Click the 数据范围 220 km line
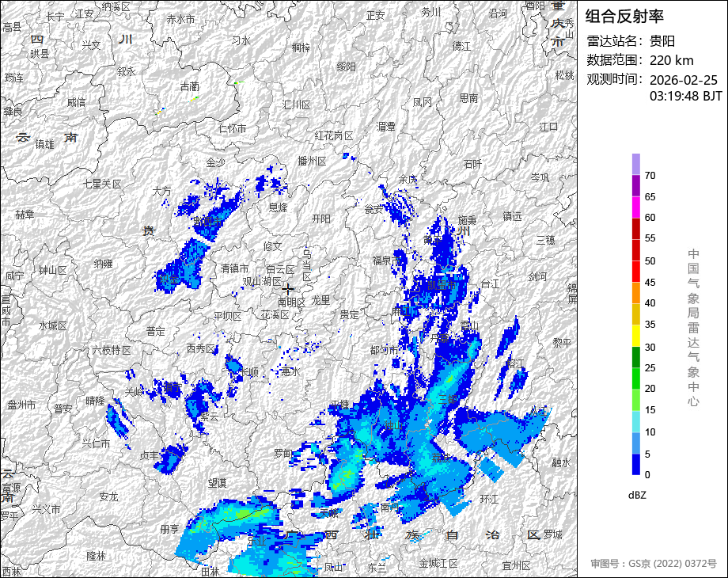Viewport: 728px width, 578px height. (640, 60)
